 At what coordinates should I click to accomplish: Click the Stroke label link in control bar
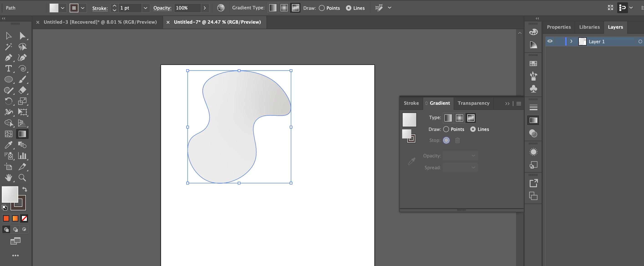(100, 8)
